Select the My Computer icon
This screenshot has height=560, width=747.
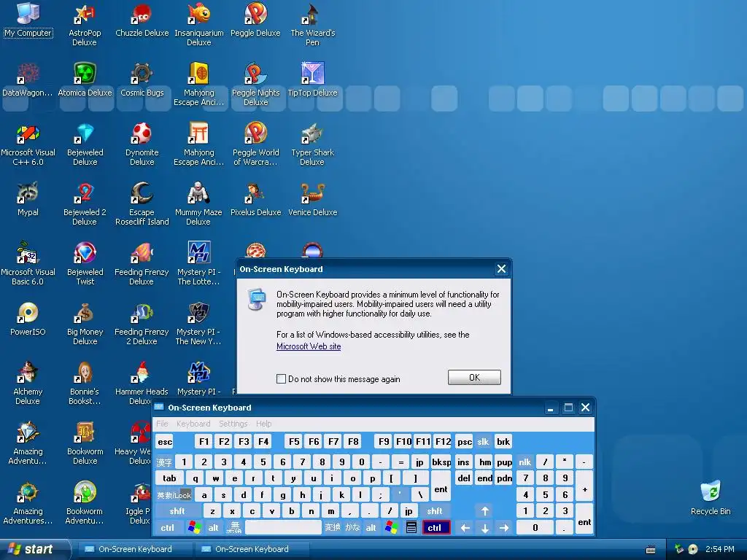pos(28,20)
